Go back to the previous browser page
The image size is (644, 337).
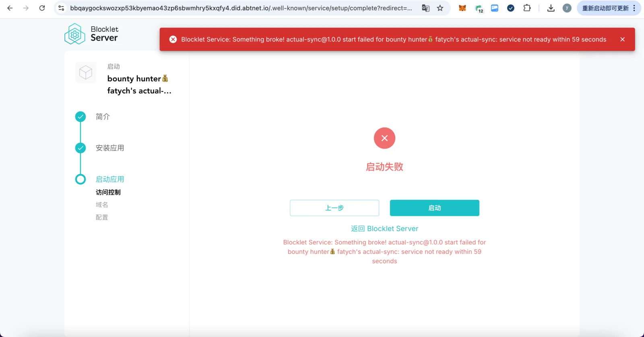[10, 8]
